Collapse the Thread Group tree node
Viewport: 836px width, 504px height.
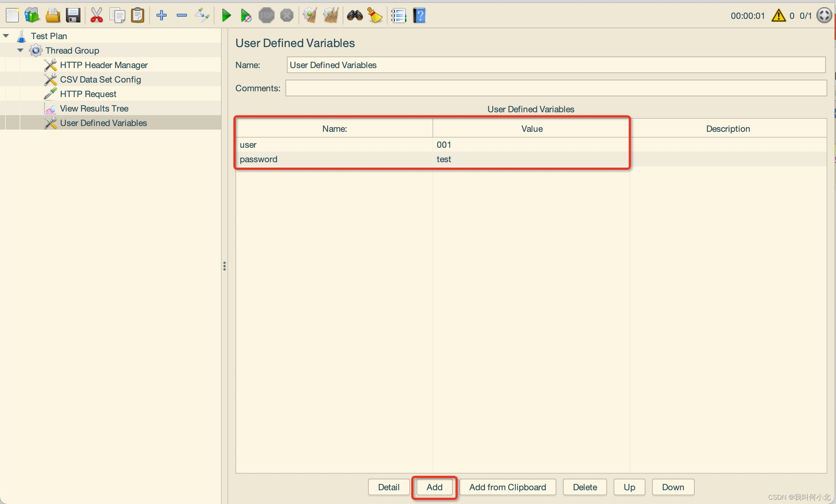(21, 50)
